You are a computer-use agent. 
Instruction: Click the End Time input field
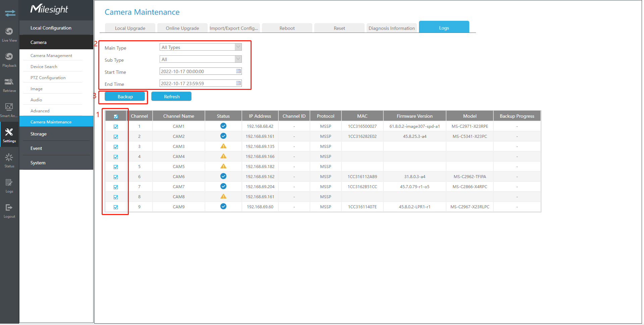tap(197, 84)
